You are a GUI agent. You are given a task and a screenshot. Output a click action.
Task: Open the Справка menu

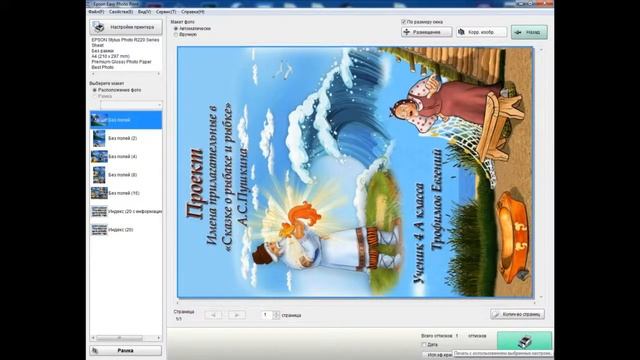click(193, 12)
